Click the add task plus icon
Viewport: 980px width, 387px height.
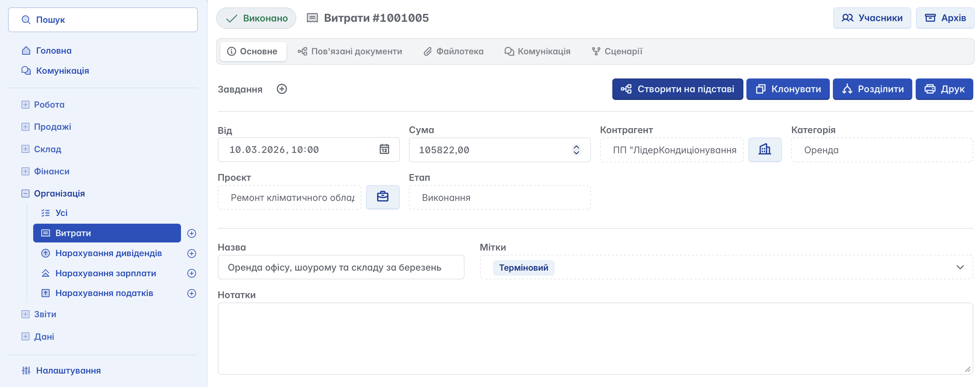click(x=282, y=89)
